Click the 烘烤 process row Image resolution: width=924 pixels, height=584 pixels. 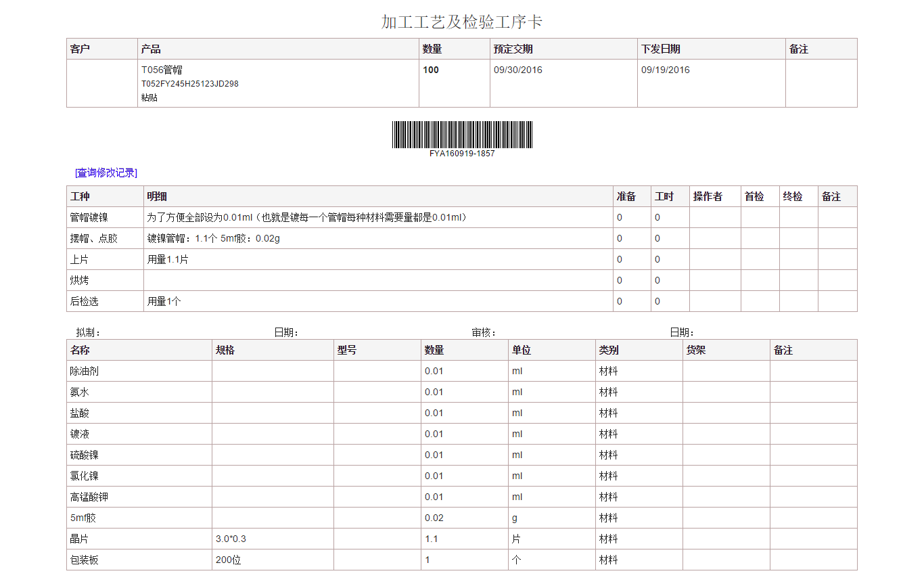point(85,280)
